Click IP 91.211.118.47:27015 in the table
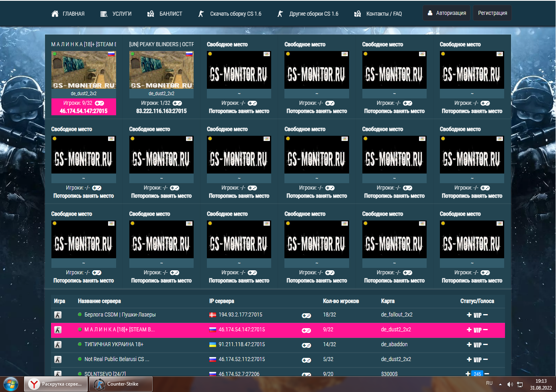The width and height of the screenshot is (556, 392). click(x=242, y=345)
